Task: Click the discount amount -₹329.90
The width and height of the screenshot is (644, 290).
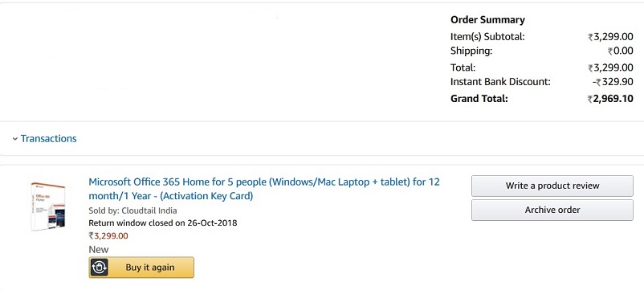Action: click(613, 82)
